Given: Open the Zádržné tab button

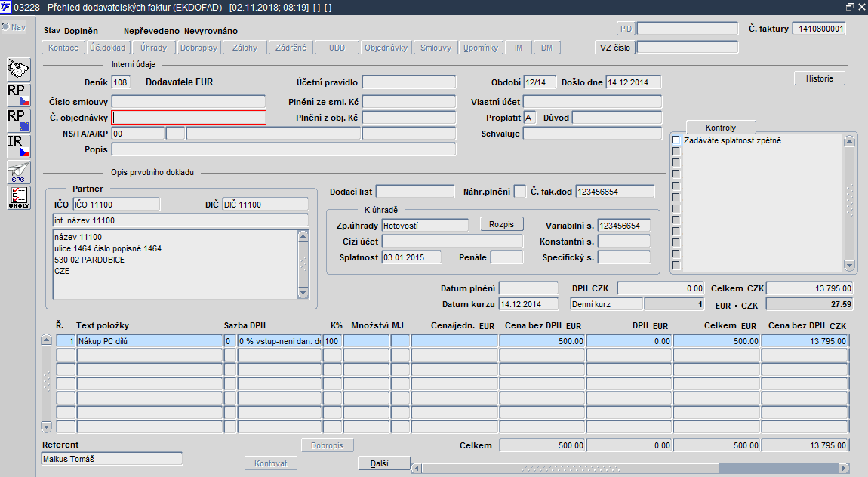Looking at the screenshot, I should point(291,48).
